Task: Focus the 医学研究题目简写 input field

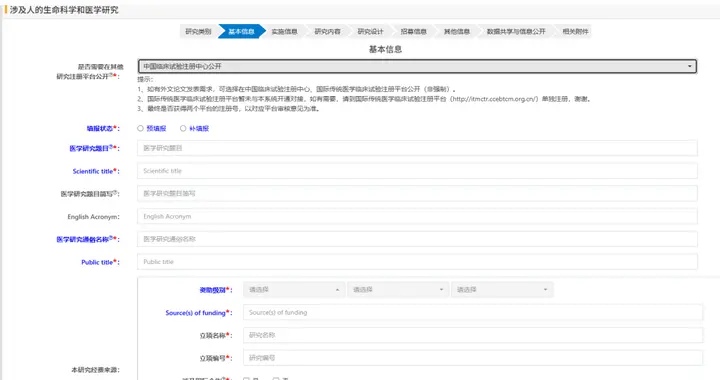Action: coord(417,193)
